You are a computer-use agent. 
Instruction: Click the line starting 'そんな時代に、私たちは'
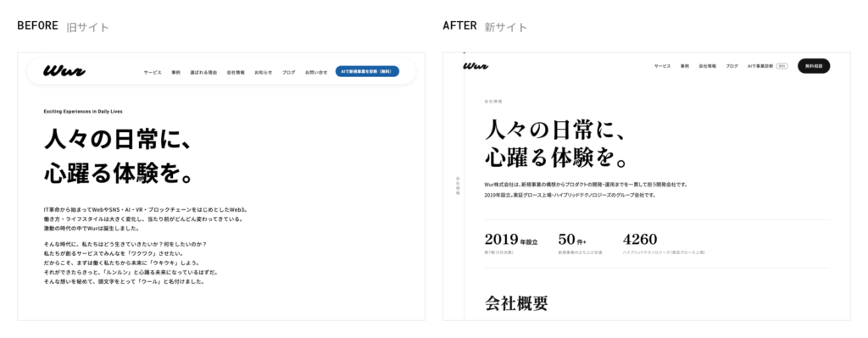click(x=125, y=244)
